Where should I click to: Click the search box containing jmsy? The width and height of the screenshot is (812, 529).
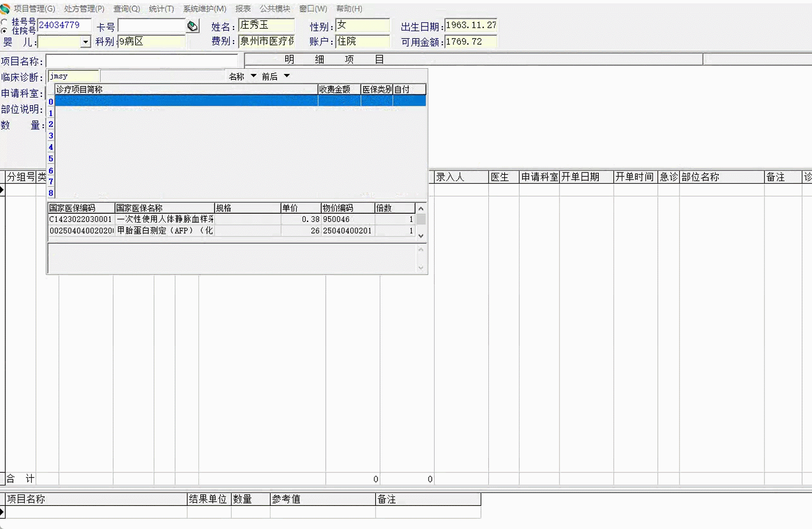[73, 76]
